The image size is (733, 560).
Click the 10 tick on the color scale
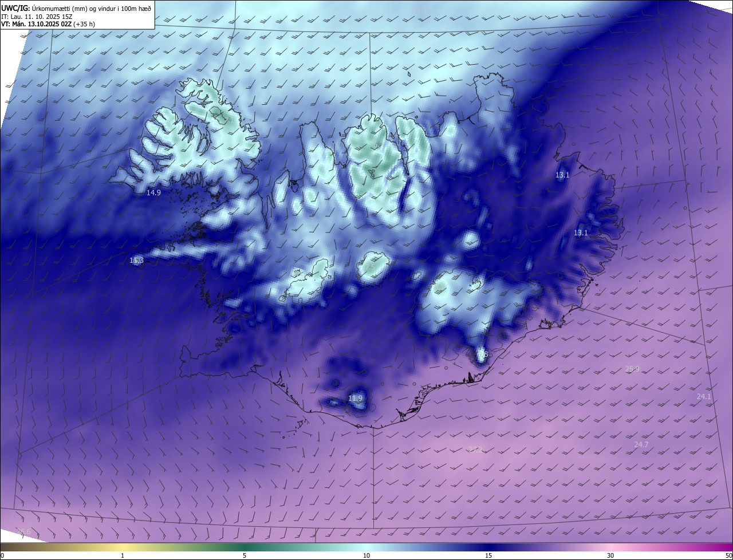tap(366, 555)
